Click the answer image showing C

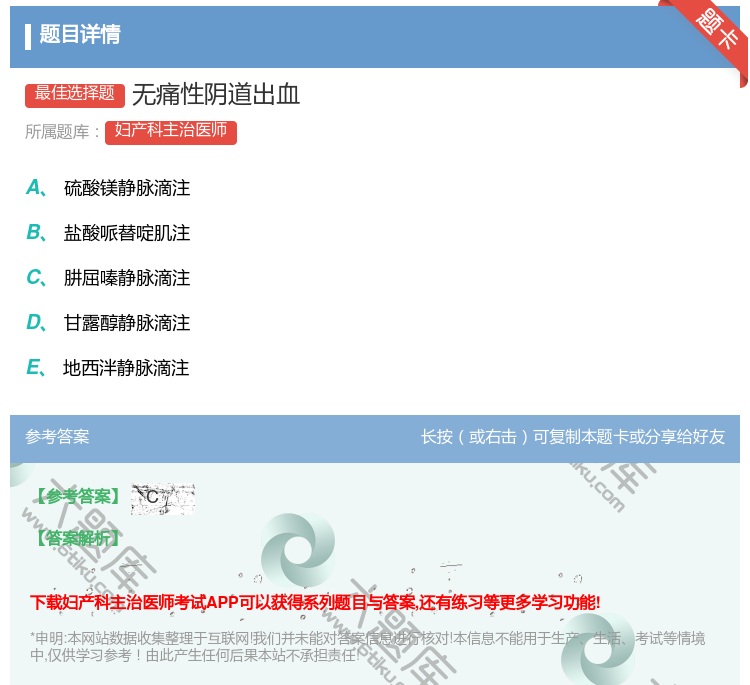pos(163,498)
